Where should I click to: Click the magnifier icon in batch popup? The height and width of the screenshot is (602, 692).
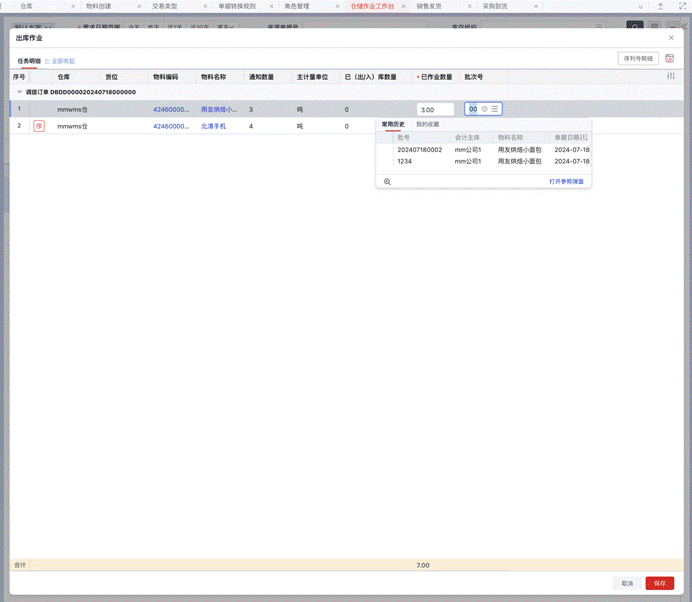pos(387,182)
